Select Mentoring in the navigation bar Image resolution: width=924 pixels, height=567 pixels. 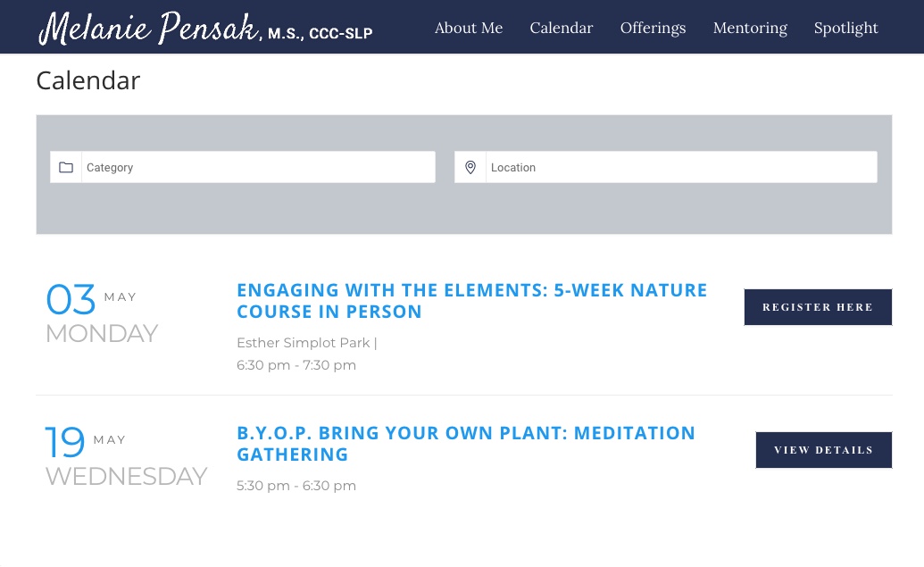coord(750,28)
